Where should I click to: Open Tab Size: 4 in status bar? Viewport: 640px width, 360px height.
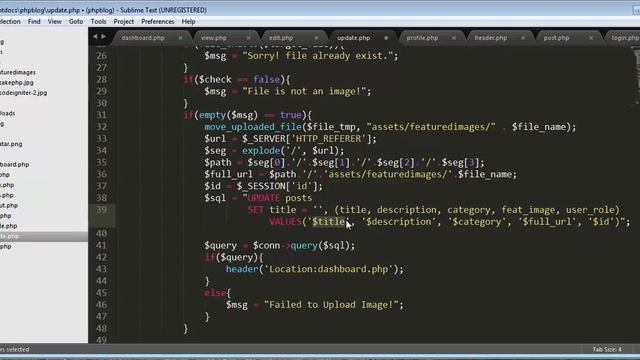pos(607,349)
